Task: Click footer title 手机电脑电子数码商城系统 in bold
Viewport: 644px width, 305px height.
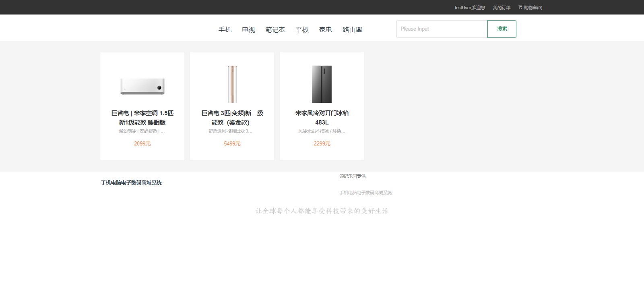Action: click(x=131, y=183)
